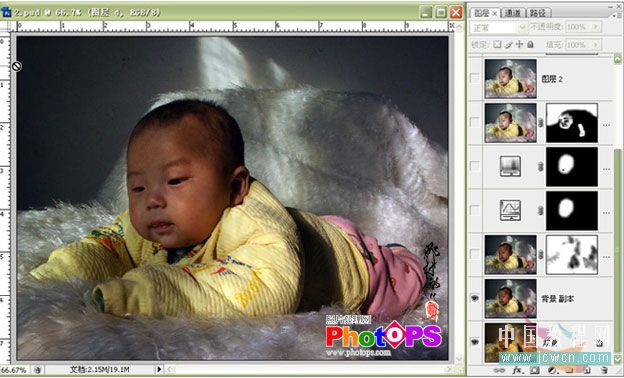Open the status bar document info arrow
Viewport: 624px width, 378px height.
(159, 369)
